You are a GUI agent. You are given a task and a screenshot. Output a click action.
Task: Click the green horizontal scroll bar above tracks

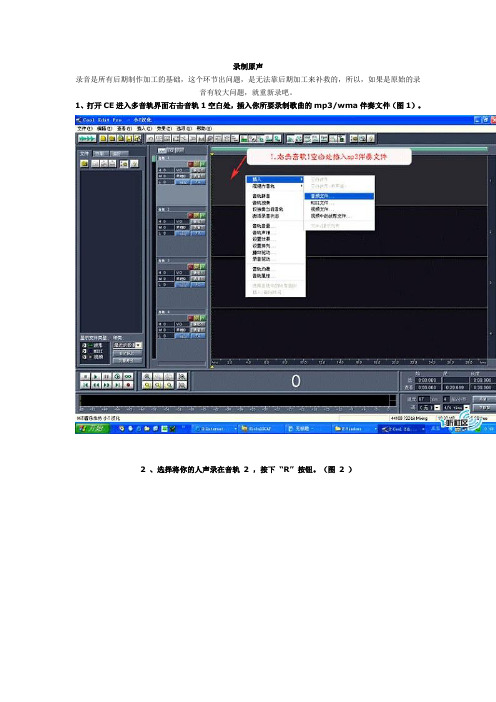point(349,149)
